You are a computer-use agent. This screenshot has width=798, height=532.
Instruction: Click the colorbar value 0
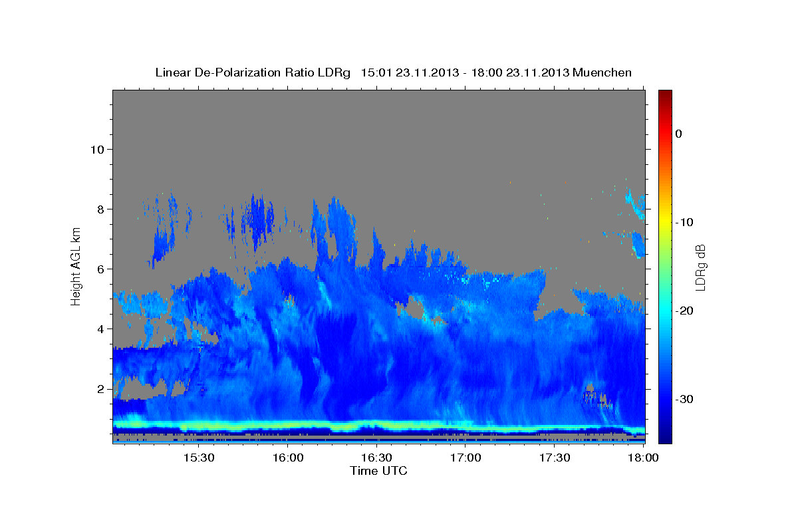tap(679, 134)
